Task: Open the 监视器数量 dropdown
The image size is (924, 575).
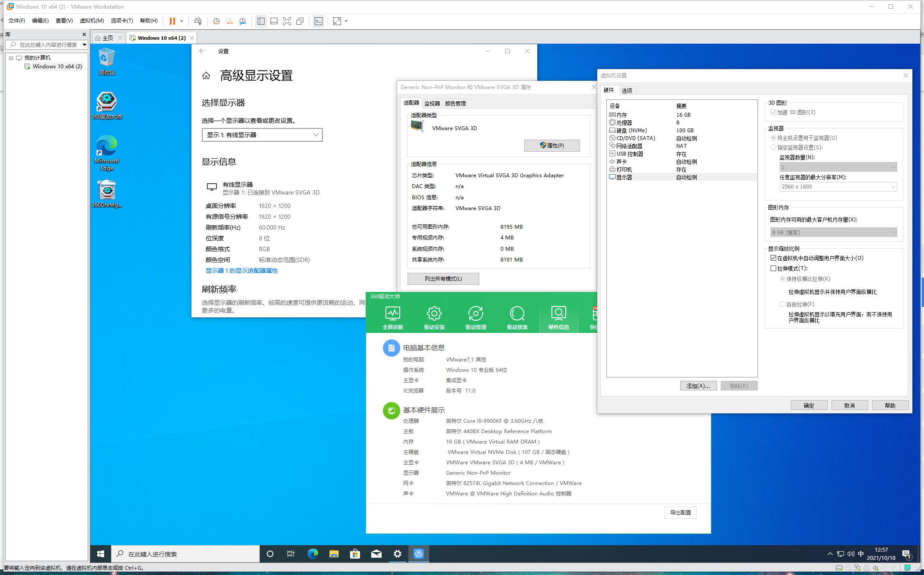Action: pyautogui.click(x=838, y=167)
